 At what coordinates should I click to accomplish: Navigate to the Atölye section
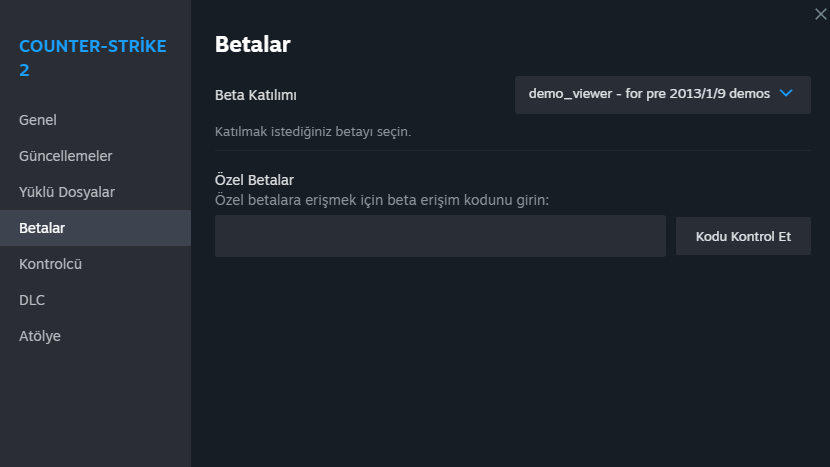coord(40,336)
